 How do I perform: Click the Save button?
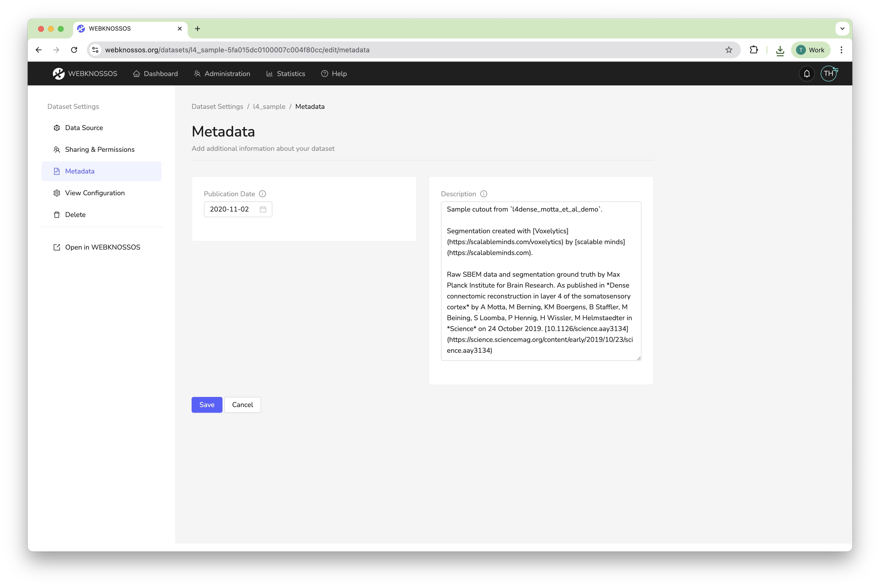click(207, 405)
